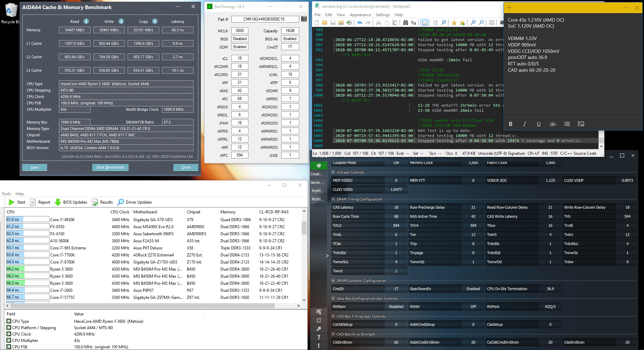Click the screenshot camera icon in ZenTimings
Screen dimensions: 644x350
pos(304,19)
